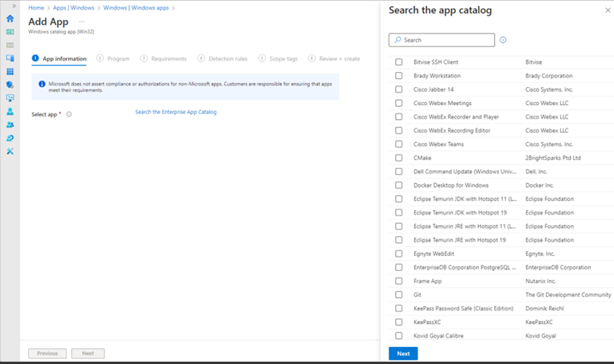Select the Program step tab
614x364 pixels.
point(113,59)
